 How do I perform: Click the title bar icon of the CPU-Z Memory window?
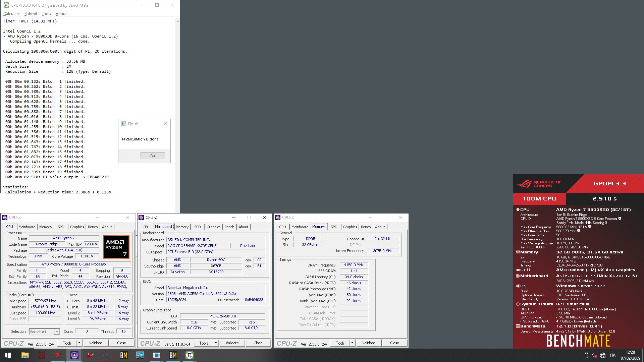click(278, 218)
